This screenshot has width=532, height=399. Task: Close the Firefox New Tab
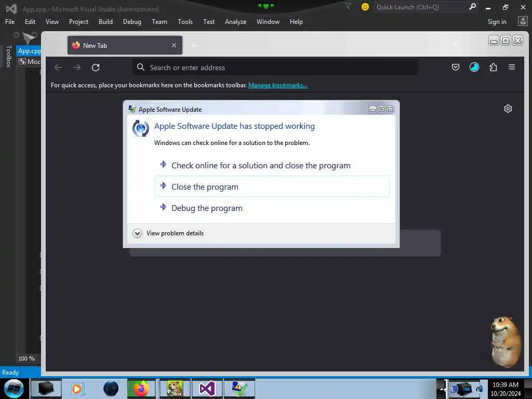coord(174,45)
